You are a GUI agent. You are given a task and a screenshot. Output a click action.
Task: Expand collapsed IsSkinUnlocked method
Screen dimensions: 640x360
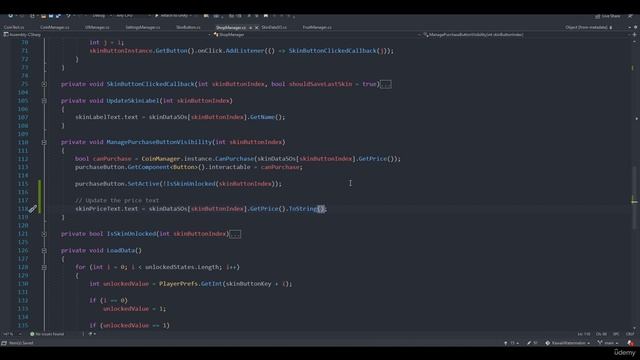click(x=44, y=234)
